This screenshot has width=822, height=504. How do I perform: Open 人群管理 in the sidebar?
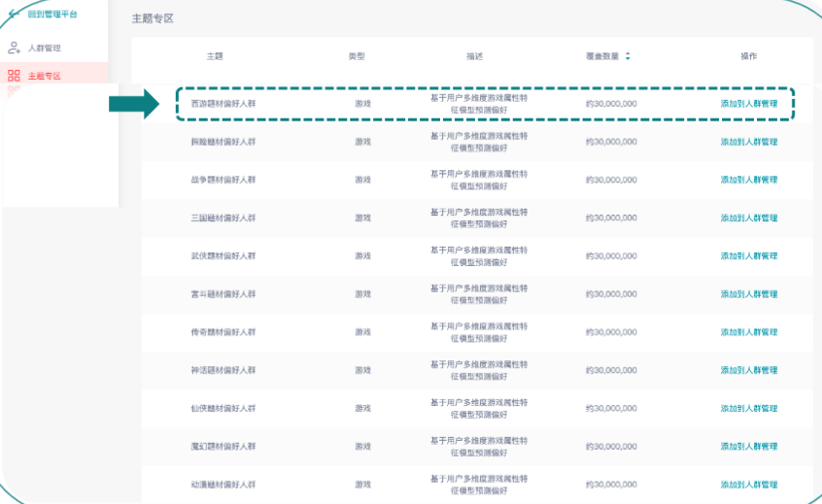click(x=45, y=48)
